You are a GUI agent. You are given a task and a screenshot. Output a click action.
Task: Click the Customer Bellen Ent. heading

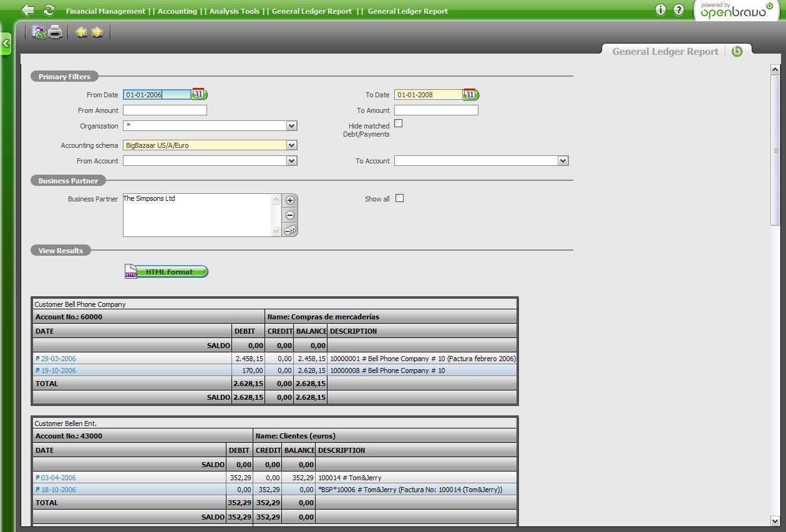coord(65,423)
